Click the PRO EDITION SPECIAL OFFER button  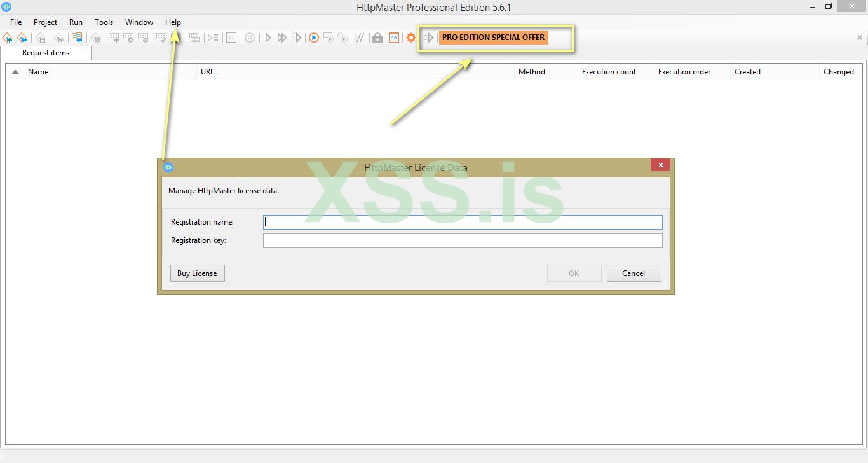pos(493,38)
